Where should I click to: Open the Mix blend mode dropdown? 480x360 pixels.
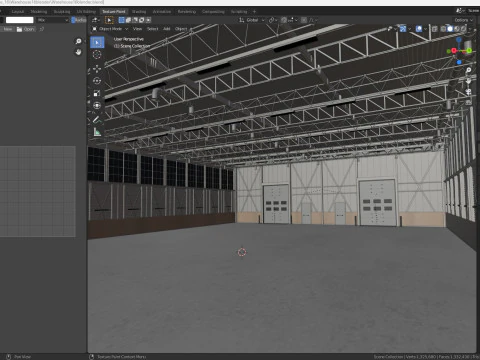(x=53, y=20)
